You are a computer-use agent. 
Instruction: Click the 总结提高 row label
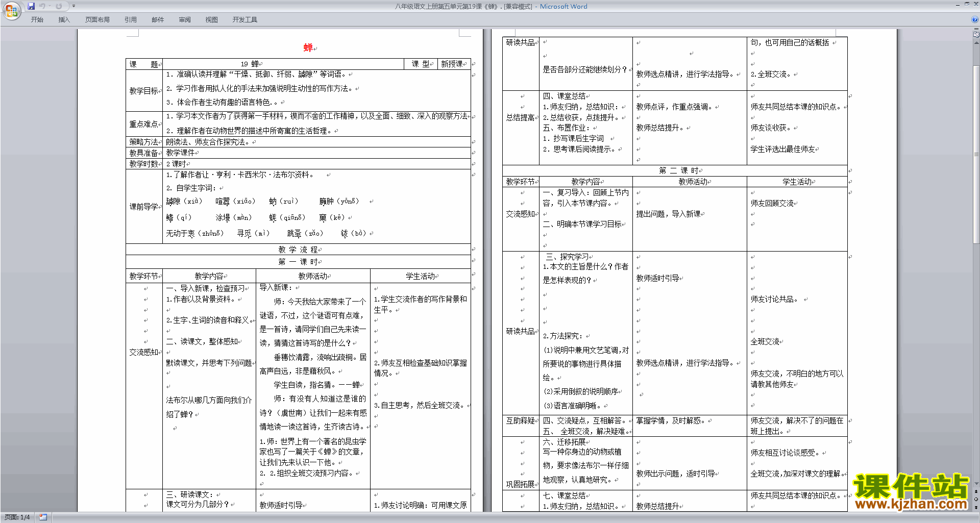tap(520, 117)
